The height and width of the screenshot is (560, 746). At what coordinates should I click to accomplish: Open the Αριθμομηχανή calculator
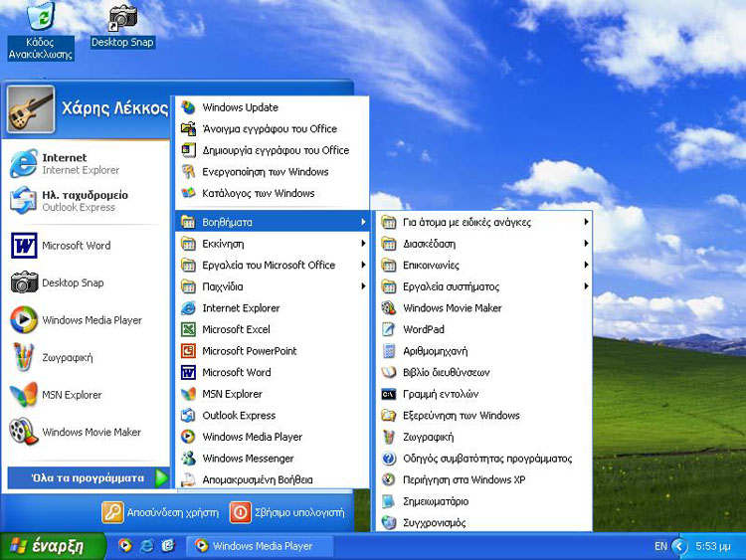(x=484, y=351)
